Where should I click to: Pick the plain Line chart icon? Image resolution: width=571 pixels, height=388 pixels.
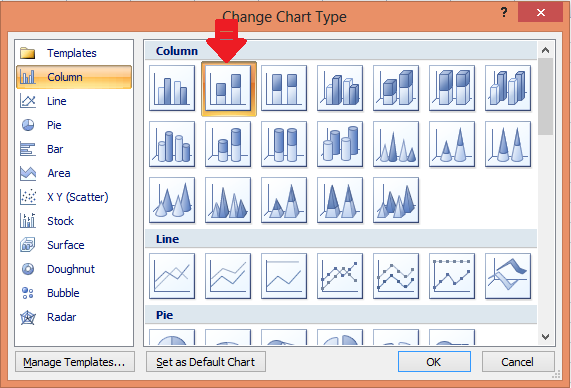(172, 276)
